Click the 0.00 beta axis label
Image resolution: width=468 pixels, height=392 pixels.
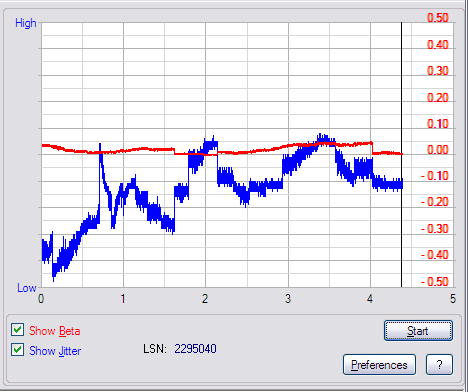click(x=438, y=150)
